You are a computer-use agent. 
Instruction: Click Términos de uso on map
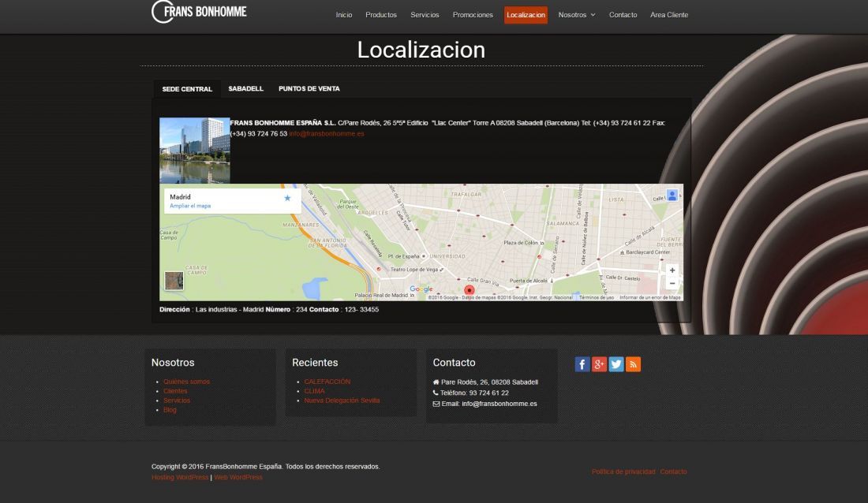tap(597, 298)
